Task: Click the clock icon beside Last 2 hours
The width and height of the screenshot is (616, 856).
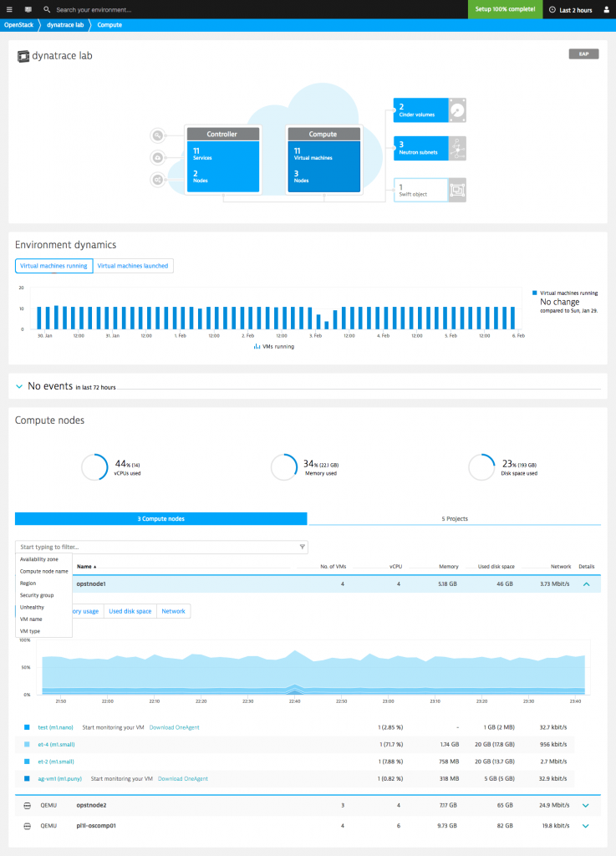Action: click(552, 10)
